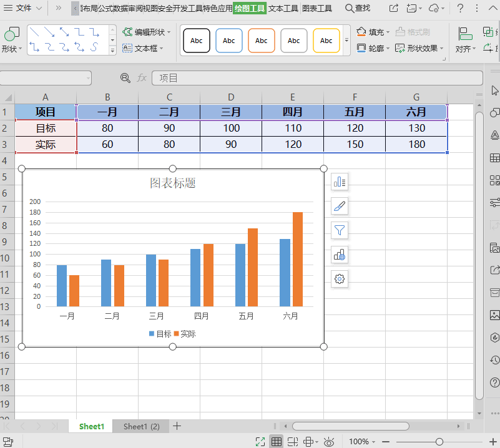This screenshot has height=448, width=500.
Task: Click the zoom in plus button
Action: click(493, 442)
